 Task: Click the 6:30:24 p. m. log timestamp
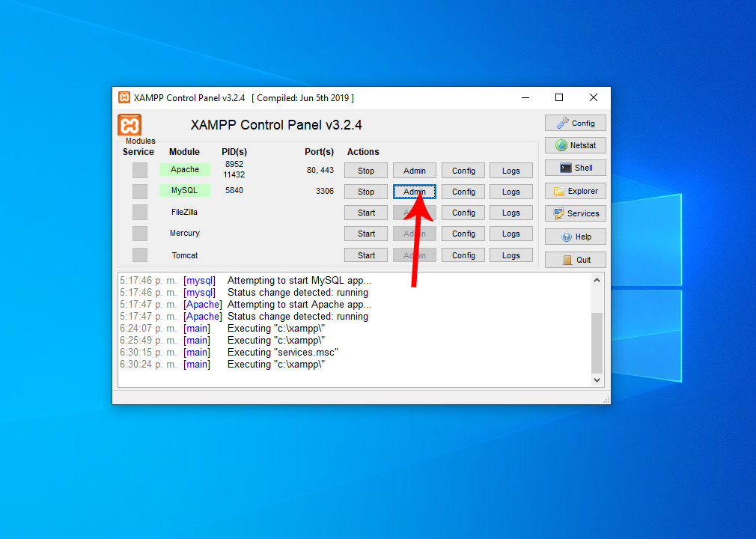tap(148, 365)
